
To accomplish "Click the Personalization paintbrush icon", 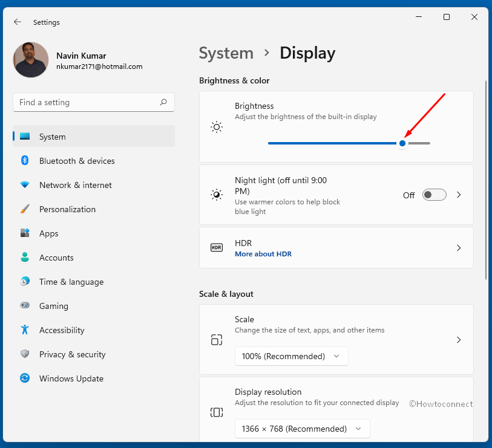I will point(25,209).
